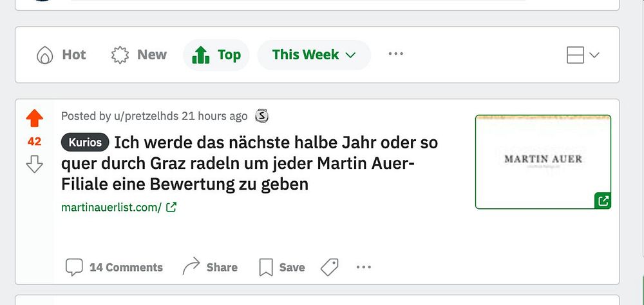Image resolution: width=644 pixels, height=305 pixels.
Task: Click the New starburst icon
Action: pos(120,55)
